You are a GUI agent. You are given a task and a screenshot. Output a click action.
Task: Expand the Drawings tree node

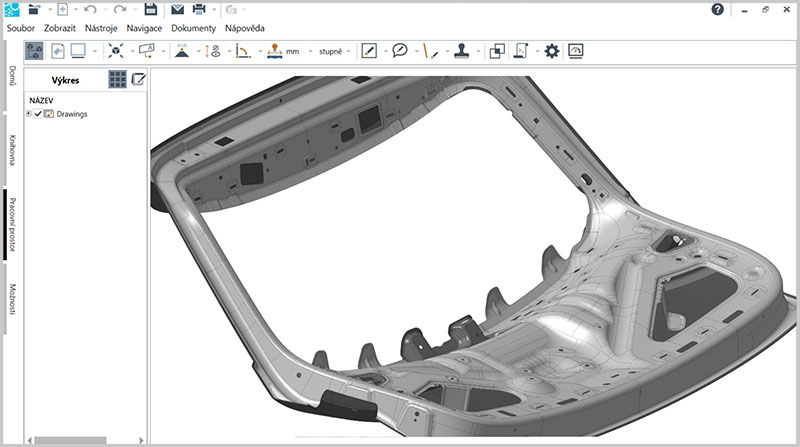29,114
